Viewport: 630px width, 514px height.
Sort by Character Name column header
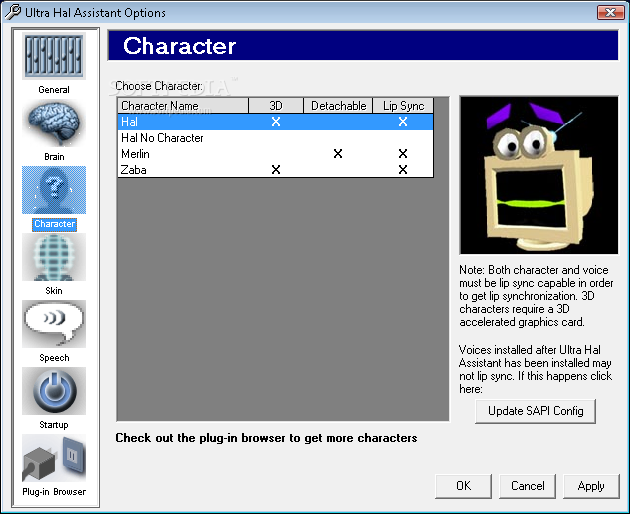pyautogui.click(x=183, y=106)
